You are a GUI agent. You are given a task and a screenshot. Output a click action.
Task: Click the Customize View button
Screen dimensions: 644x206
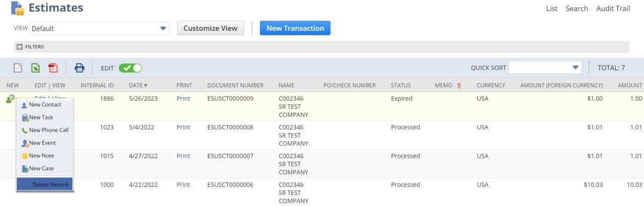coord(210,28)
